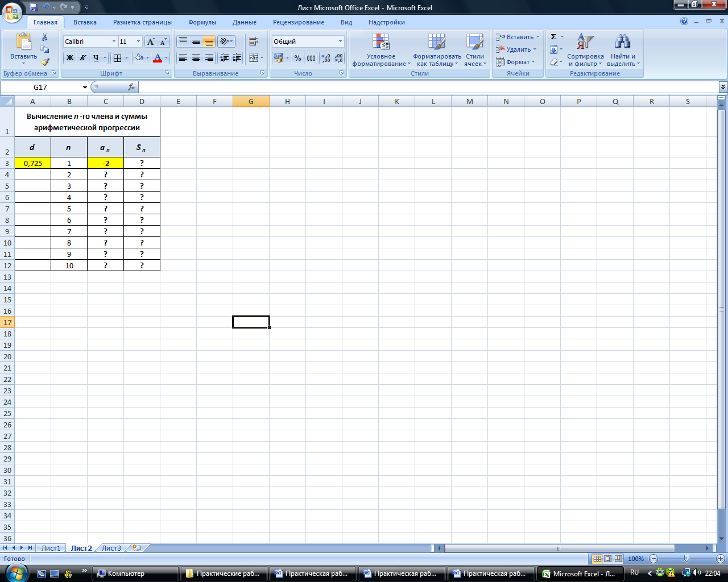Click the AutoSum sigma icon
The width and height of the screenshot is (728, 582).
coord(553,37)
